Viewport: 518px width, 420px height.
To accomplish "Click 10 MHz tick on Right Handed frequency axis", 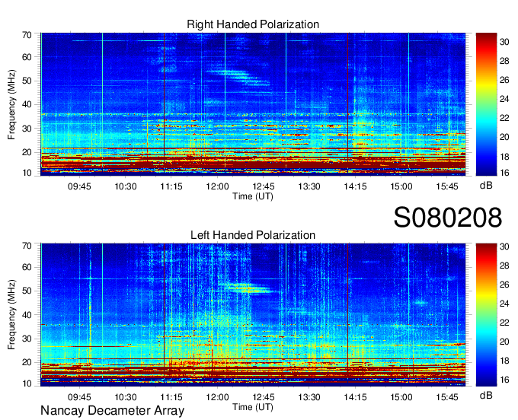I will click(27, 173).
